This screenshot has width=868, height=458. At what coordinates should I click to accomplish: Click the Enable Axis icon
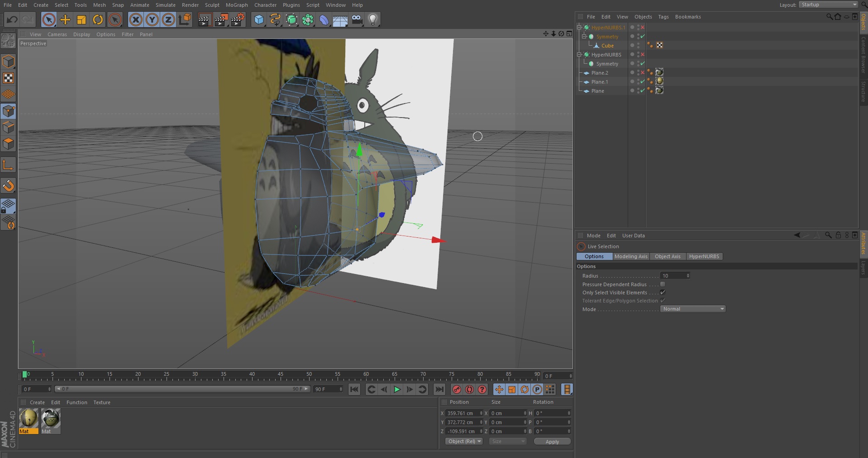pos(8,165)
